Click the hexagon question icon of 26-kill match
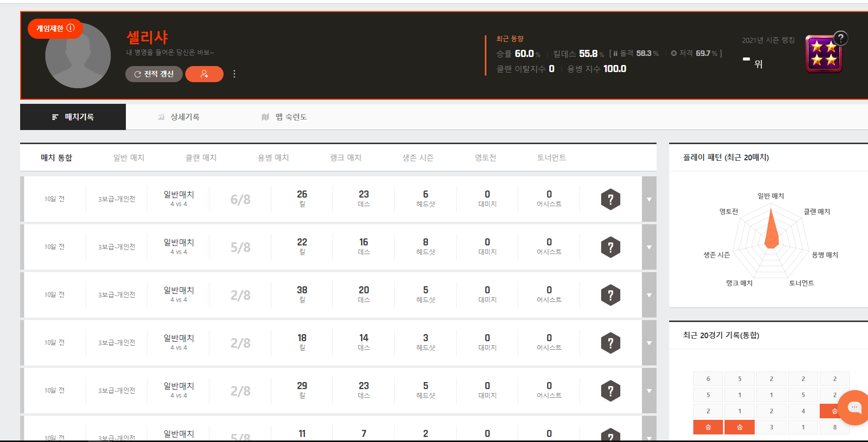The image size is (868, 442). tap(610, 200)
